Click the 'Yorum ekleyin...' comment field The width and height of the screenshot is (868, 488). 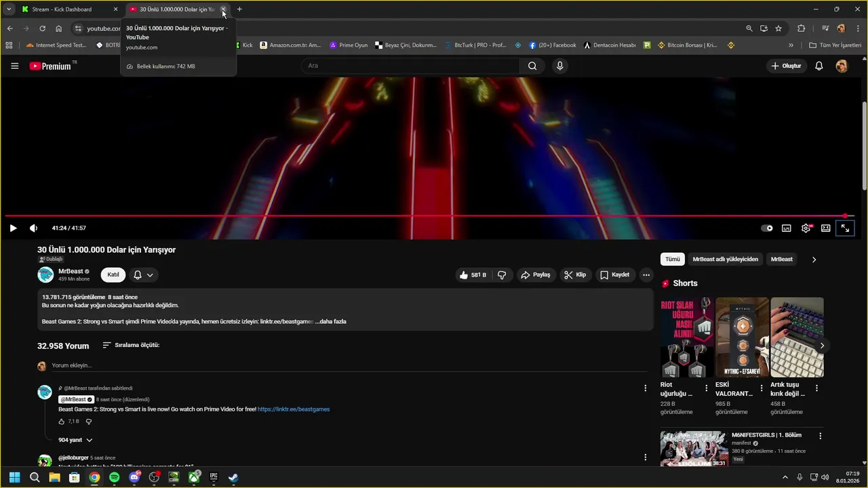(x=349, y=365)
